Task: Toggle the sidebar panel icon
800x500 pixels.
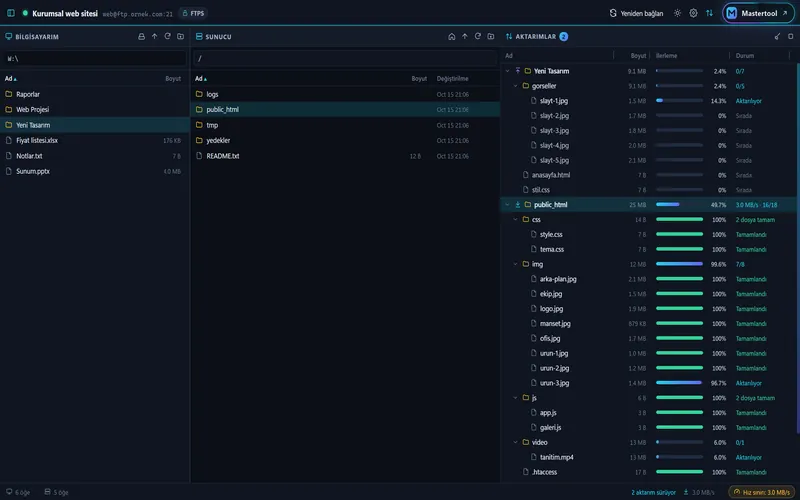Action: pos(11,13)
